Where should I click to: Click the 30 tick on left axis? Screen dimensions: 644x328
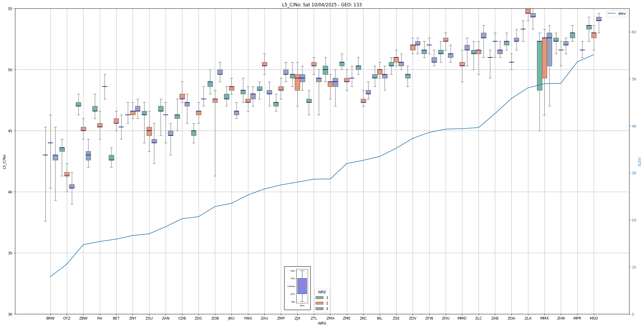(11, 314)
